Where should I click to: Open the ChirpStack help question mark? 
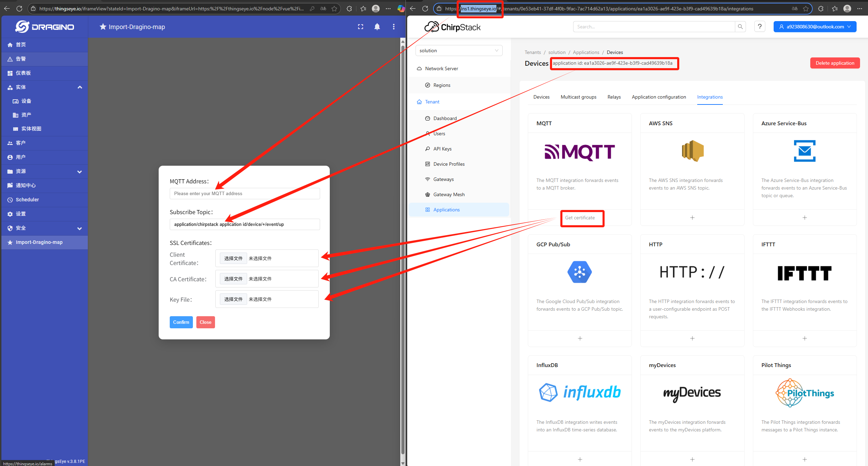760,27
